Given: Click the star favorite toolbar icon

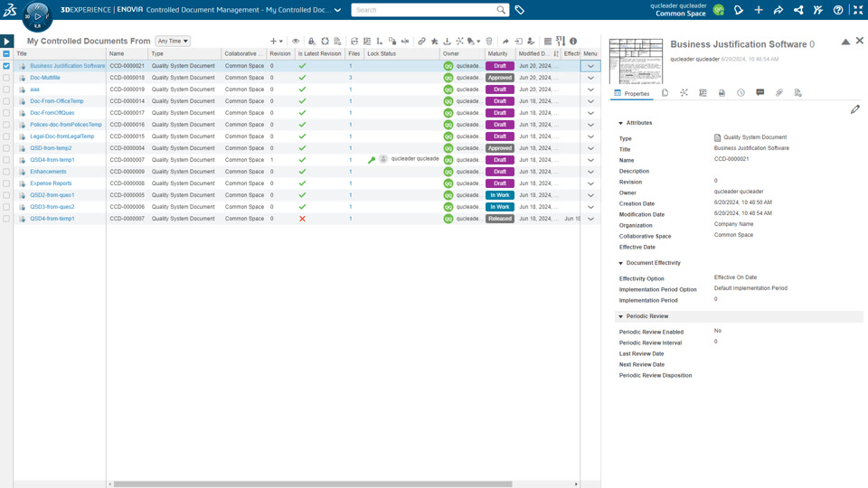Looking at the screenshot, I should tap(435, 41).
